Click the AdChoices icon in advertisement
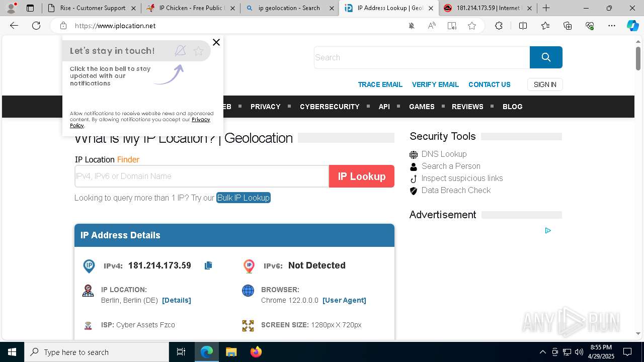 point(548,230)
